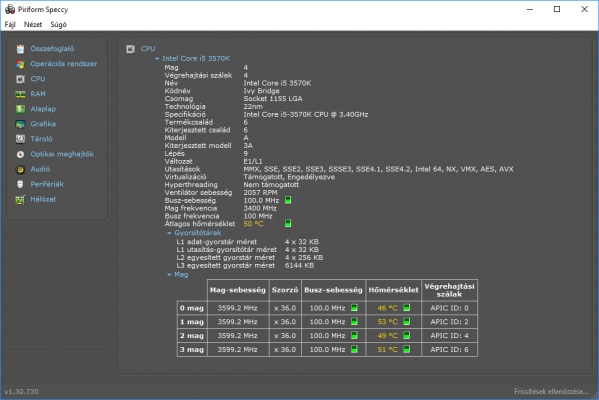The width and height of the screenshot is (599, 400).
Task: Select the Tároló hard drive icon
Action: [20, 139]
